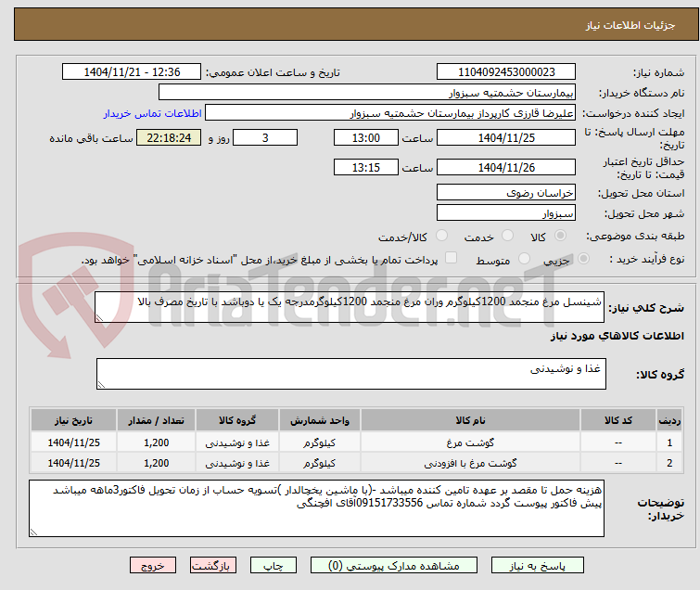Screen dimensions: 700x590
Task: Select the جزیی purchase type radio
Action: coord(583,259)
